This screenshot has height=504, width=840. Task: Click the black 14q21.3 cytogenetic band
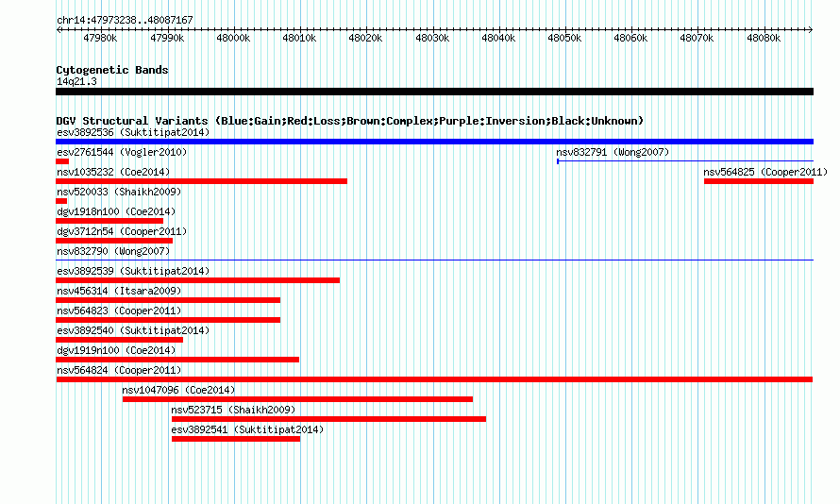pyautogui.click(x=434, y=92)
